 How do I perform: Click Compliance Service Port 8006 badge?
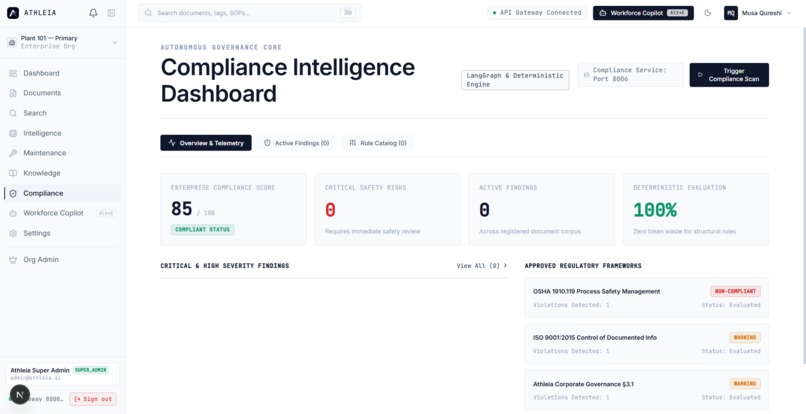pyautogui.click(x=630, y=75)
